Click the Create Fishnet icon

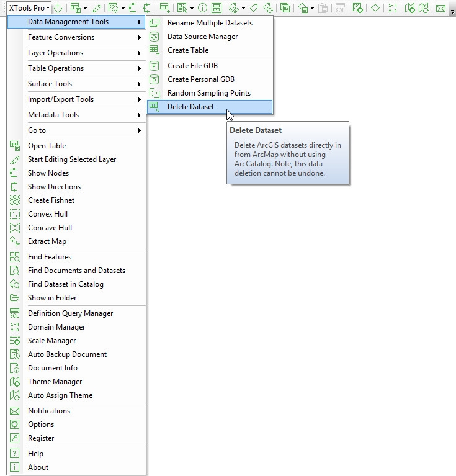pos(15,200)
